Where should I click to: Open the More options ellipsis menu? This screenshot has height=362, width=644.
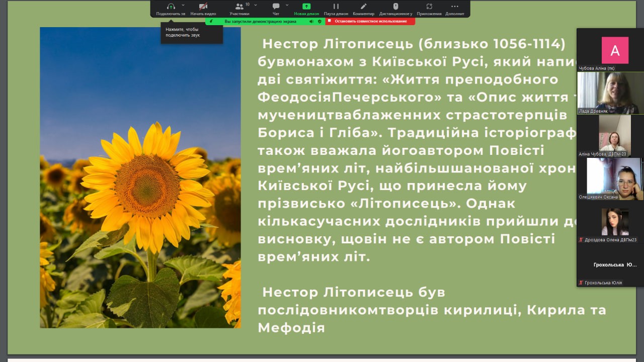[455, 7]
